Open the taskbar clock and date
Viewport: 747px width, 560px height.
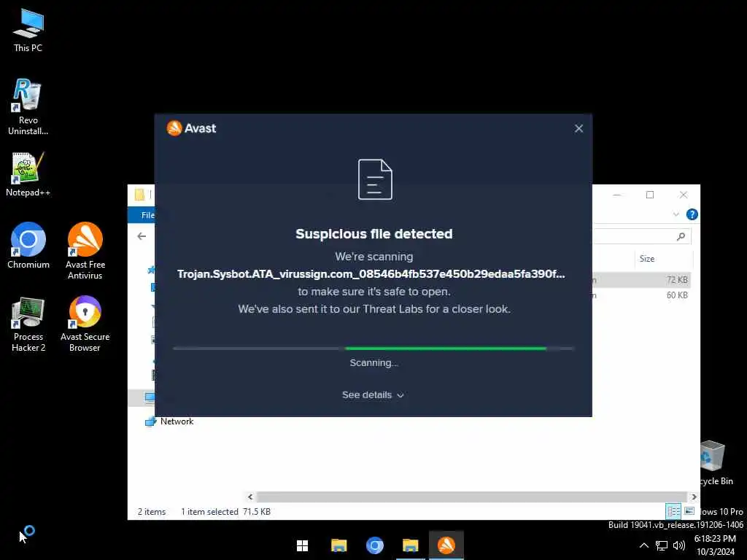pos(715,545)
